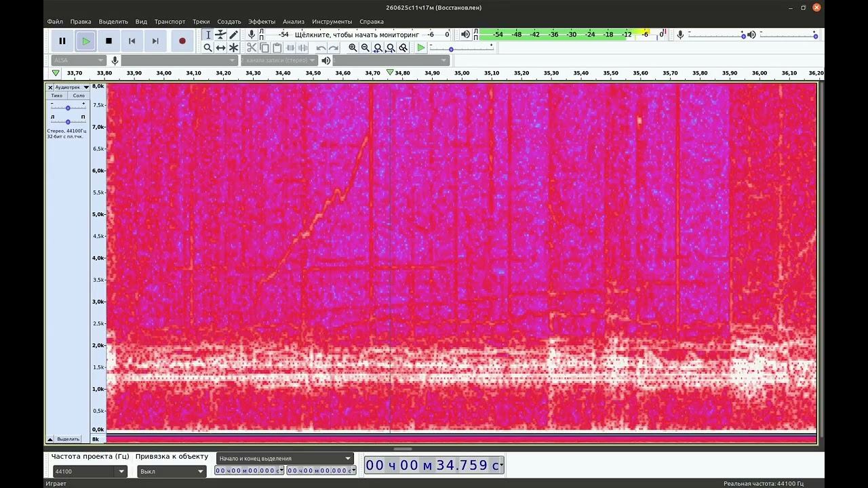Open the Правка menu
The height and width of the screenshot is (488, 868).
click(x=81, y=22)
